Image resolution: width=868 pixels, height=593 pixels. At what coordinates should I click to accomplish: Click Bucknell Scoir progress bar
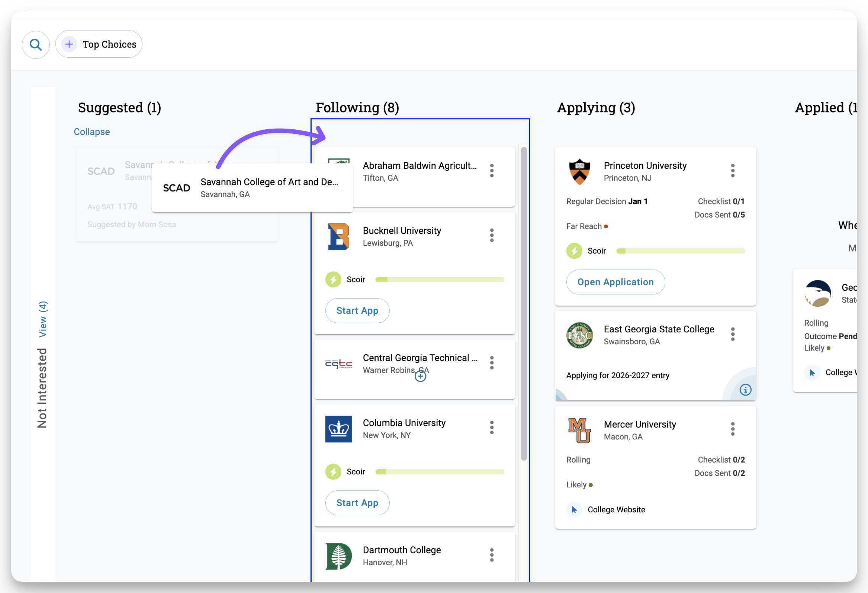click(440, 280)
